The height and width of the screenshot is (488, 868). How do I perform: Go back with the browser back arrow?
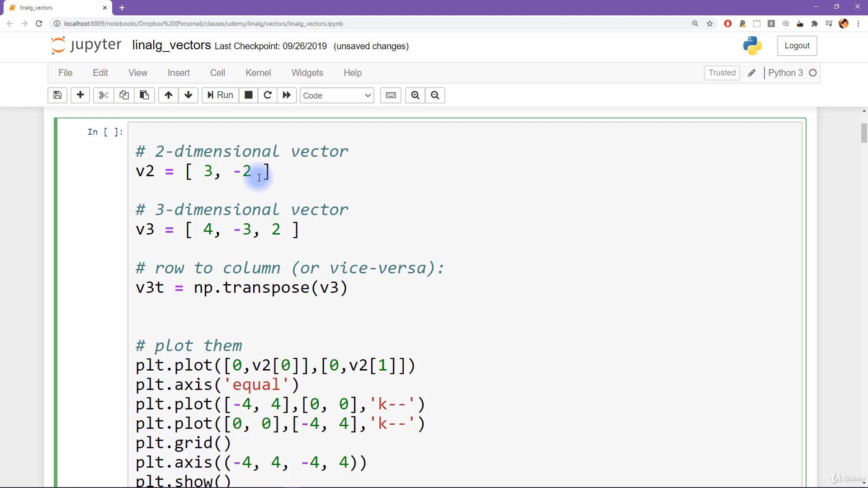(10, 23)
